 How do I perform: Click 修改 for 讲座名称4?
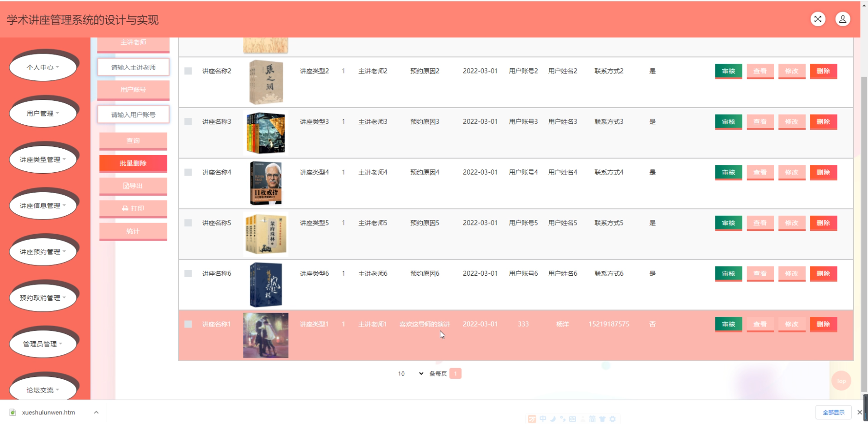pyautogui.click(x=792, y=172)
